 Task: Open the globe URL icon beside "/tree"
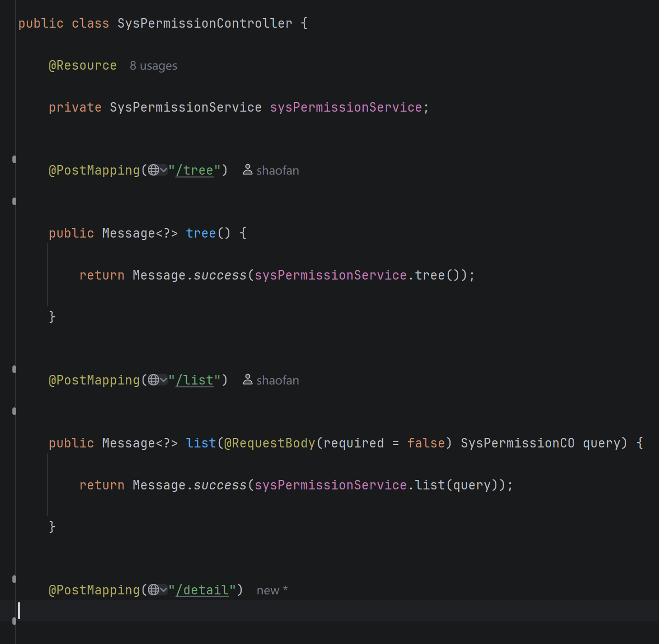point(154,170)
